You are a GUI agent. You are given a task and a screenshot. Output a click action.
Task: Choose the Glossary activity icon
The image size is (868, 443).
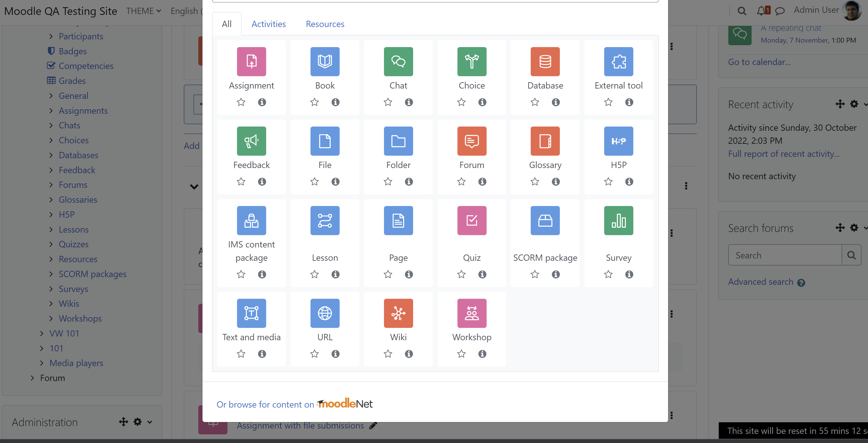click(545, 141)
